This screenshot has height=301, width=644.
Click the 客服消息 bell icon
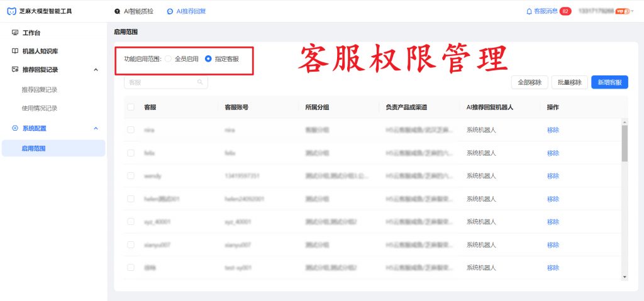tap(529, 11)
